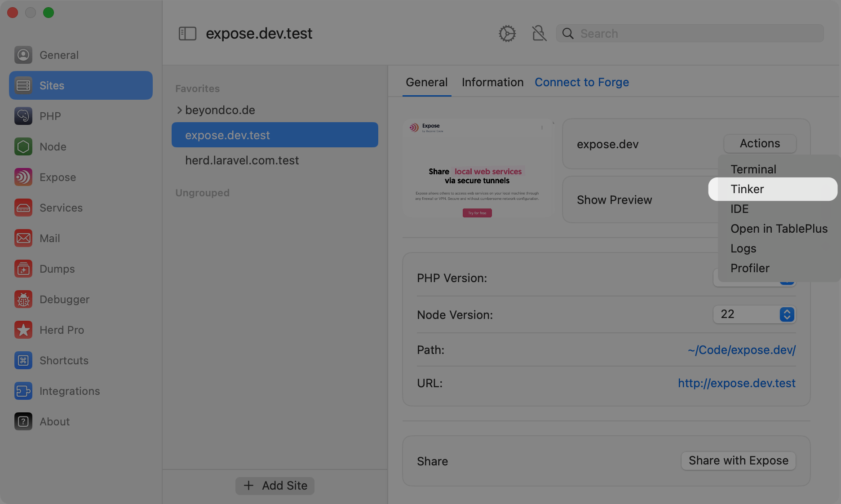The width and height of the screenshot is (841, 504).
Task: Click the PHP Version label
Action: 451,278
